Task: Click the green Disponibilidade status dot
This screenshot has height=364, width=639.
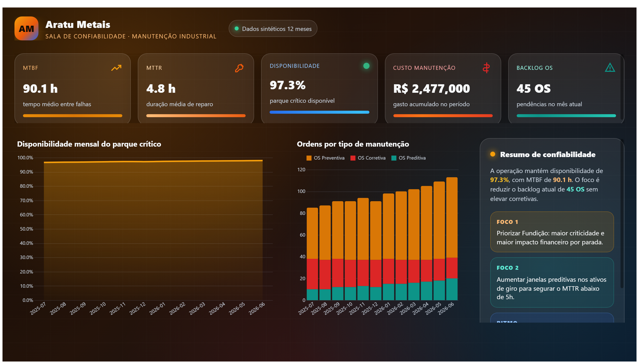Action: click(366, 66)
